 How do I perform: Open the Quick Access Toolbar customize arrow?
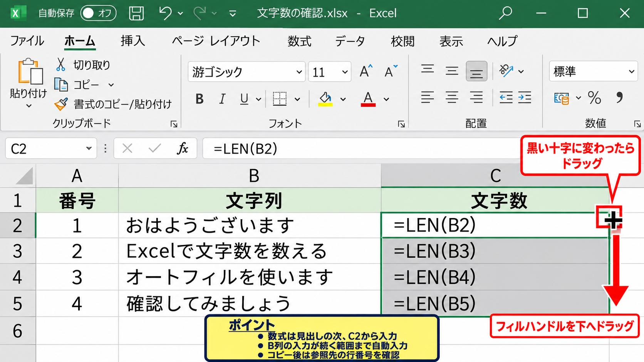(x=233, y=14)
